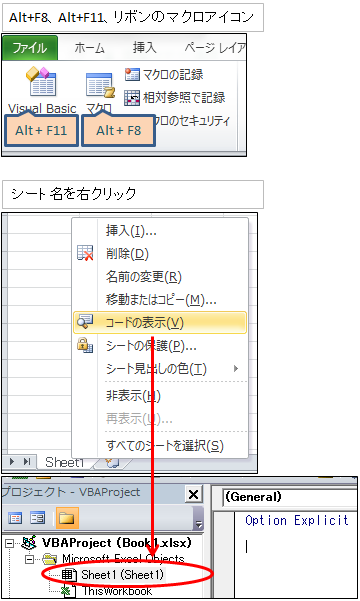This screenshot has height=601, width=360.
Task: Click the View Code icon in project pane
Action: click(x=15, y=518)
